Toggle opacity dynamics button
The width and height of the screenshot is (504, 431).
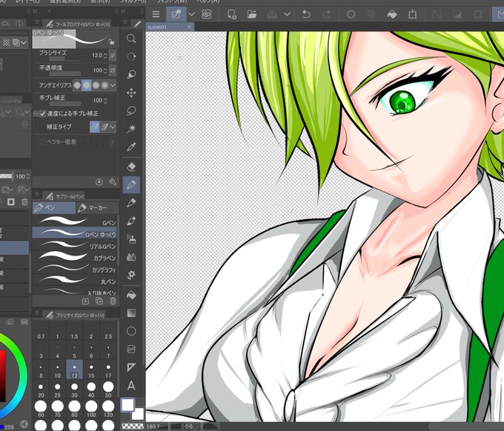tap(113, 70)
